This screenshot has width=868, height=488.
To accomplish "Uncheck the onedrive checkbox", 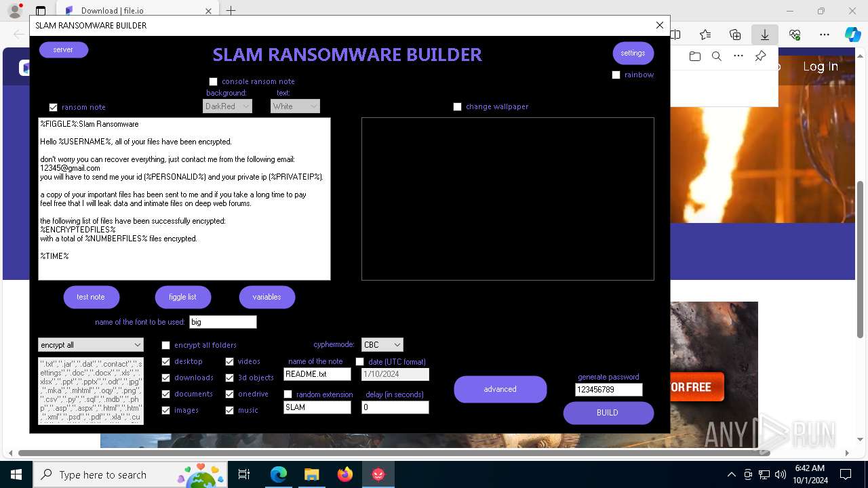I will [229, 394].
